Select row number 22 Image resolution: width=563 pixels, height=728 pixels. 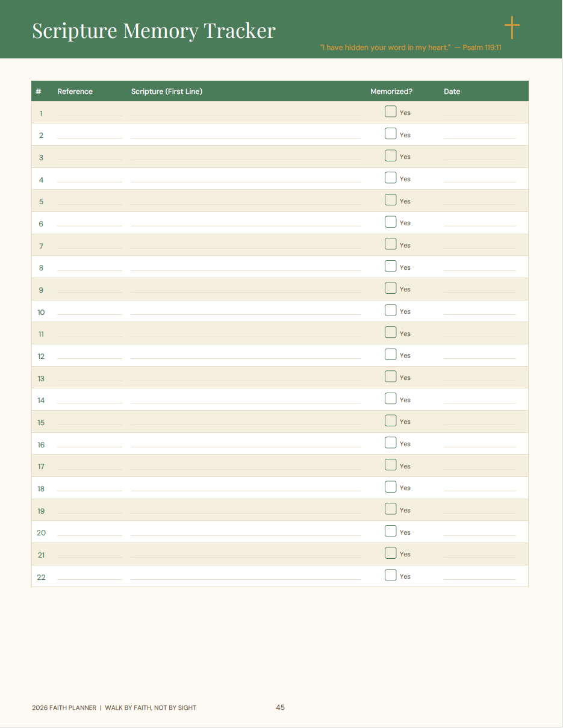click(41, 577)
